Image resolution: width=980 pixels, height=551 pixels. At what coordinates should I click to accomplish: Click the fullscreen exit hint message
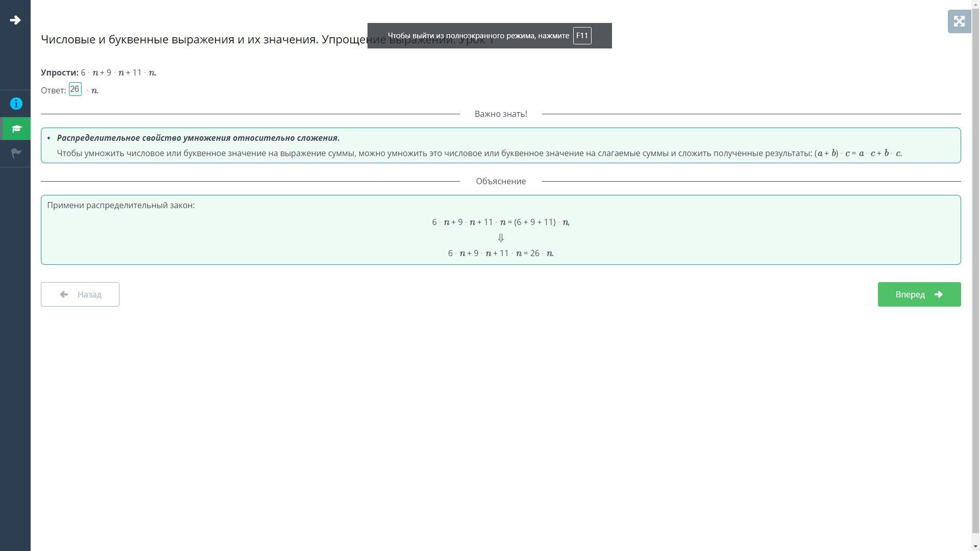[478, 36]
